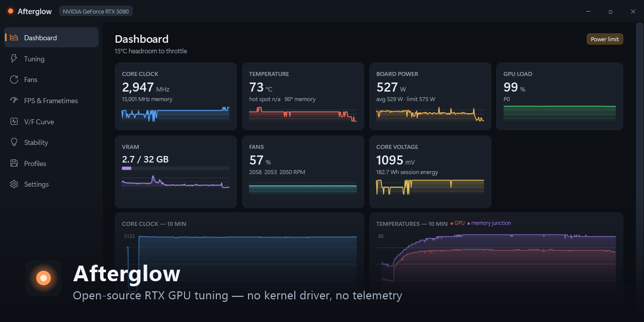Select the GPU Load card sparkline
Image resolution: width=644 pixels, height=322 pixels.
click(559, 114)
